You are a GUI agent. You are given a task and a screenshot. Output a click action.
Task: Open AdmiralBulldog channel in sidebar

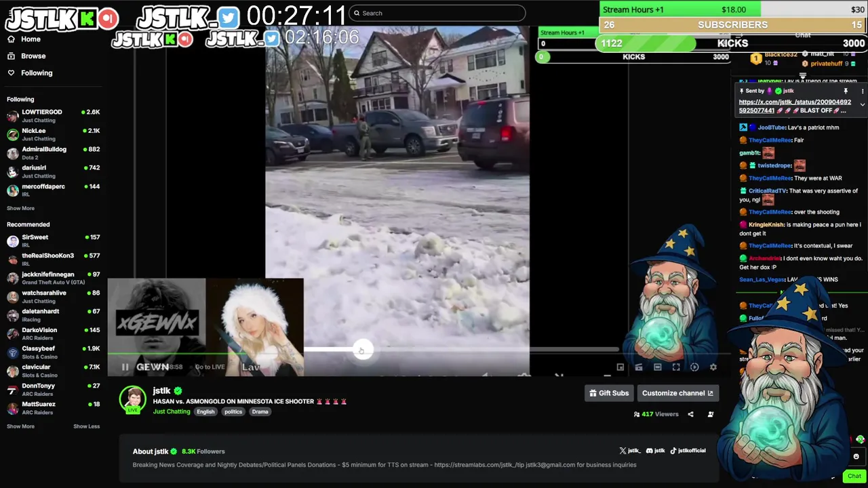click(x=54, y=153)
